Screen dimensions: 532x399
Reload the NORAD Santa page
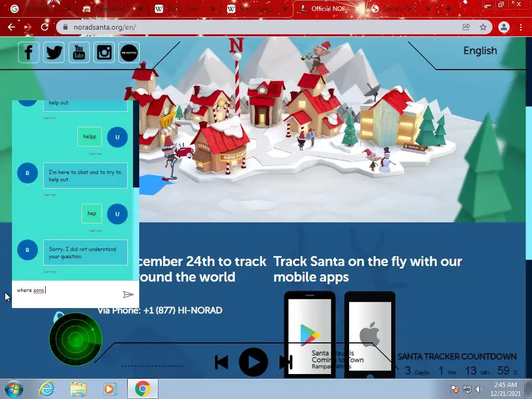[45, 27]
